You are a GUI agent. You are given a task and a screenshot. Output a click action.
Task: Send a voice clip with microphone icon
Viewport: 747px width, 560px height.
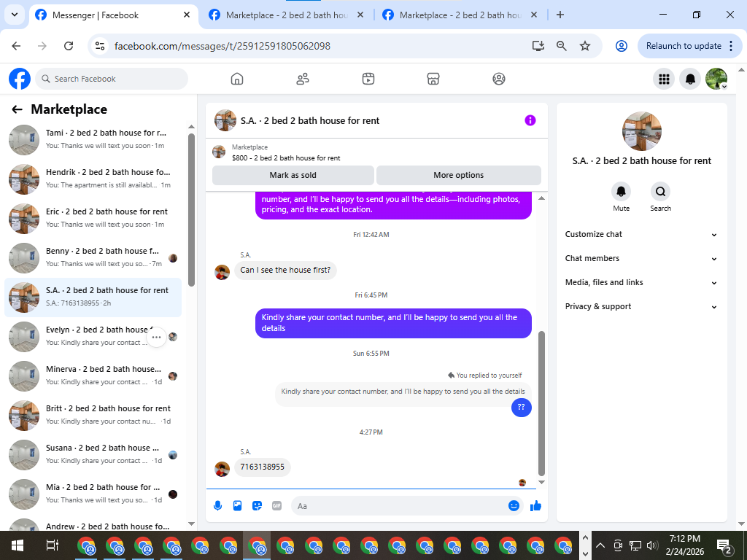point(217,506)
